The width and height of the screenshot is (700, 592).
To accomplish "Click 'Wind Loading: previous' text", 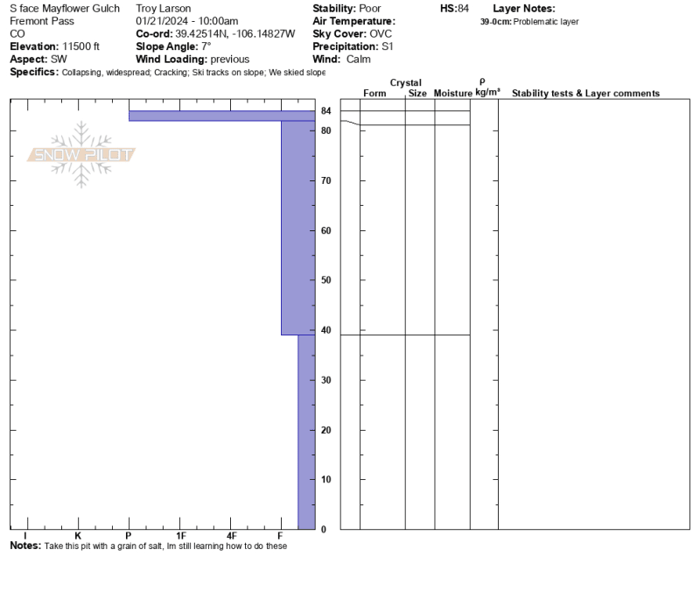I will click(192, 60).
